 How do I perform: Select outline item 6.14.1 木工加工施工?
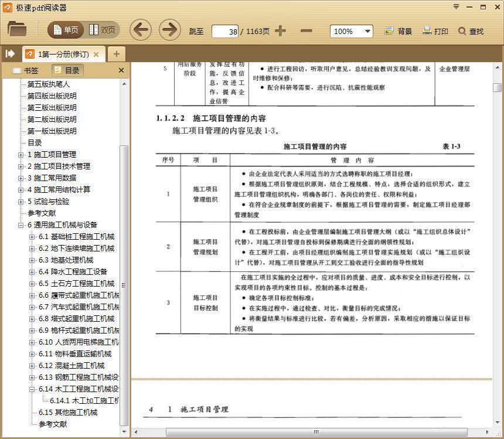pos(84,401)
